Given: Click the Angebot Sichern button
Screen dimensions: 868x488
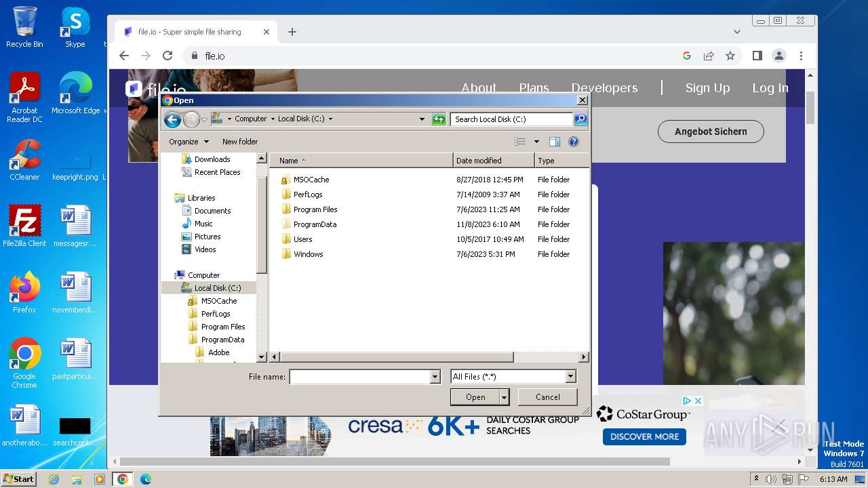Looking at the screenshot, I should [x=711, y=131].
